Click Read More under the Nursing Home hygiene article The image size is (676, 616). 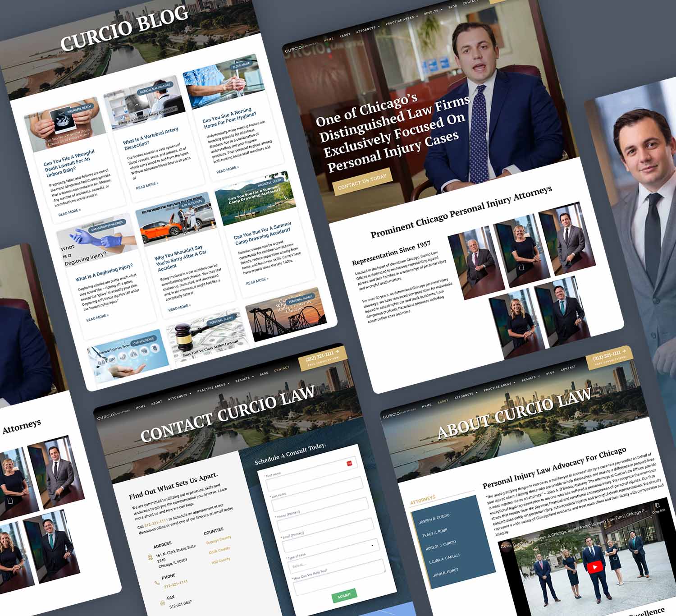(228, 169)
